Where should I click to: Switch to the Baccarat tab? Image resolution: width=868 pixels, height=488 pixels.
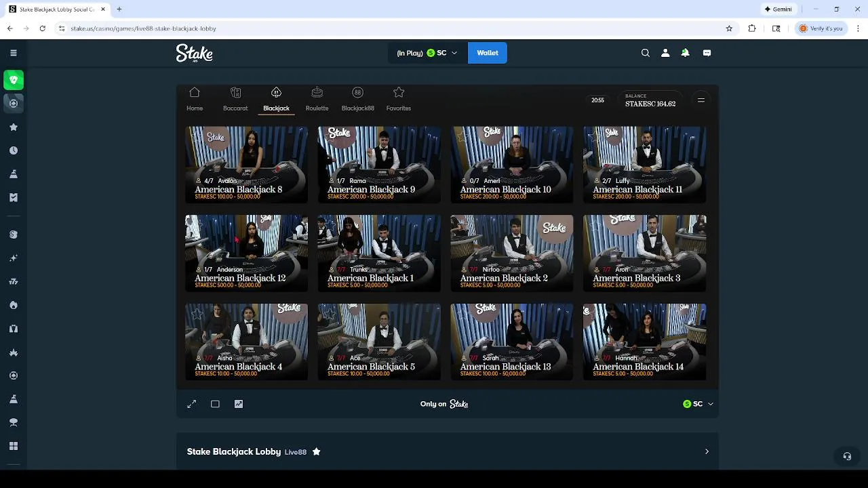pyautogui.click(x=235, y=99)
